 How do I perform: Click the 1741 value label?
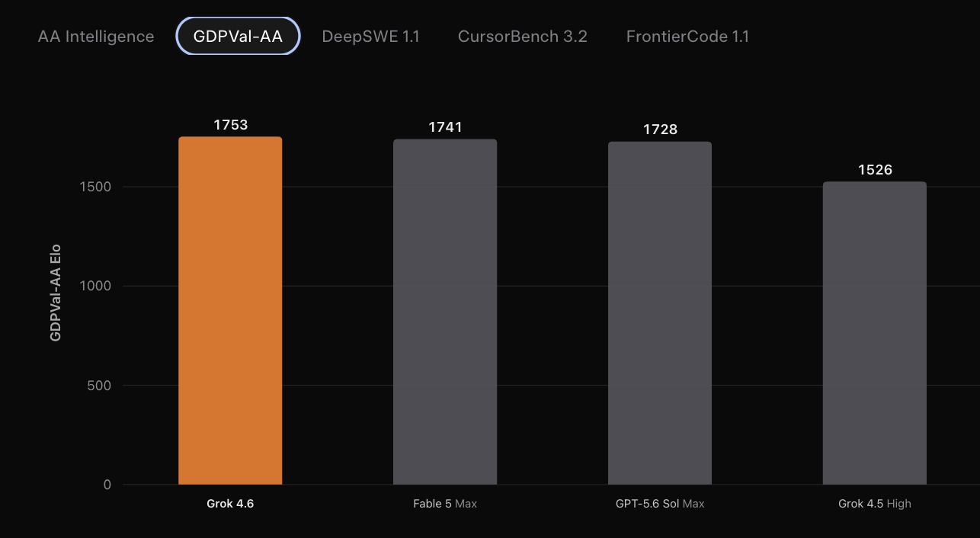(445, 127)
